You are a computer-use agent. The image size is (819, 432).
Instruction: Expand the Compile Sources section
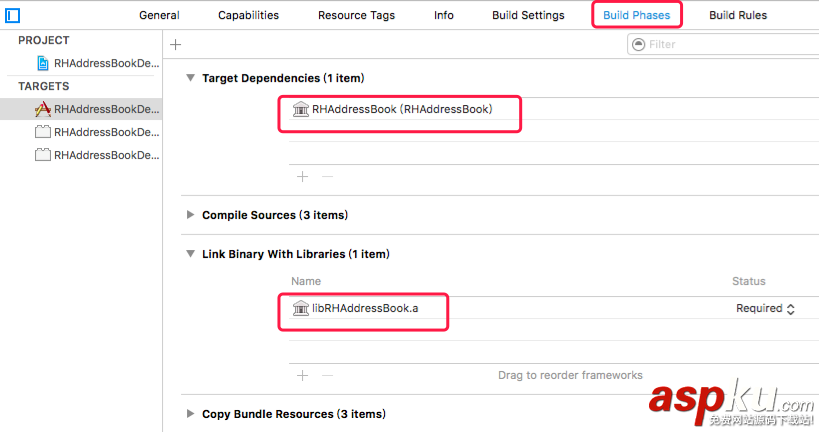coord(191,215)
